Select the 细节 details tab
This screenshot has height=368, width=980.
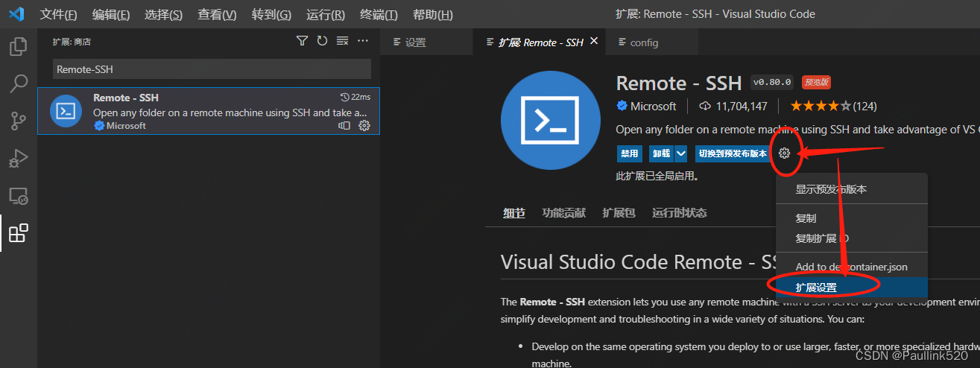[x=513, y=213]
